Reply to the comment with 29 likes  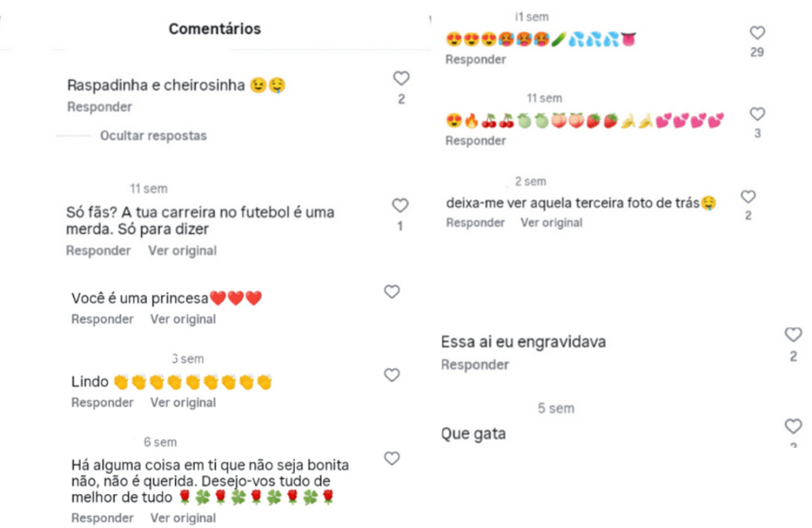coord(476,59)
